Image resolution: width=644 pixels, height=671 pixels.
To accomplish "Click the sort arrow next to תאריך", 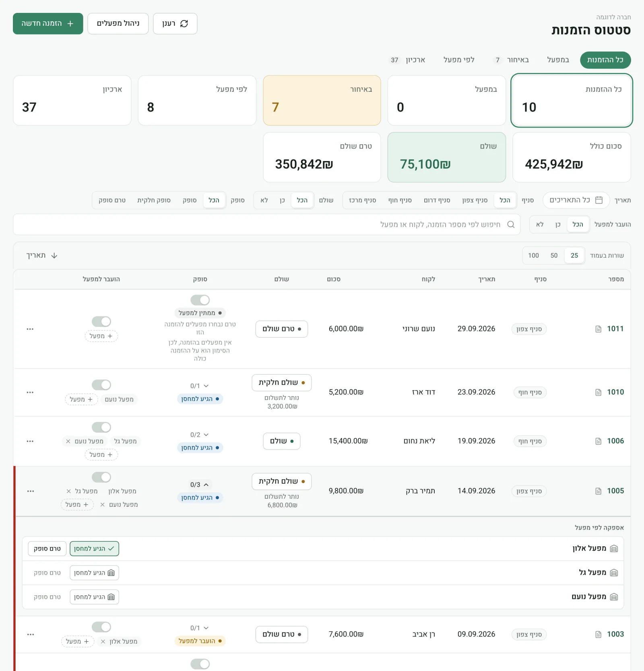I will (x=54, y=256).
